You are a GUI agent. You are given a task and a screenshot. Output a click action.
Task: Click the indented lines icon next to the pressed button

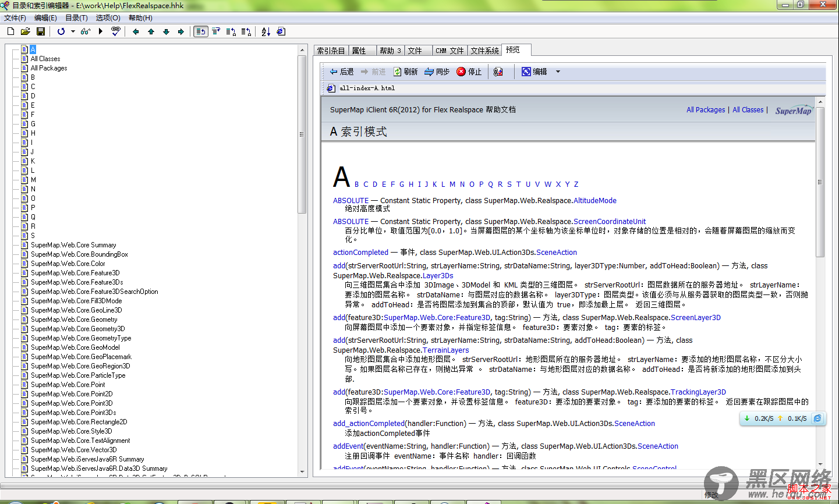(x=216, y=31)
